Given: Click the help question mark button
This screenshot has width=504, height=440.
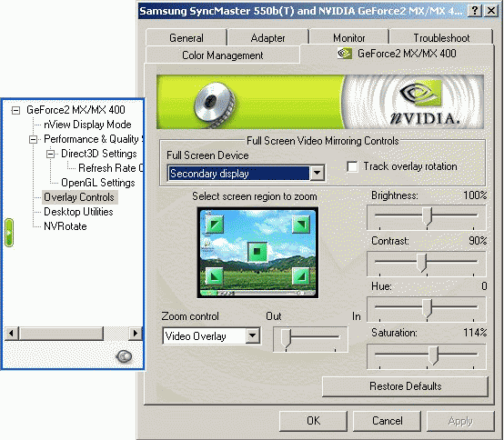Looking at the screenshot, I should (474, 11).
